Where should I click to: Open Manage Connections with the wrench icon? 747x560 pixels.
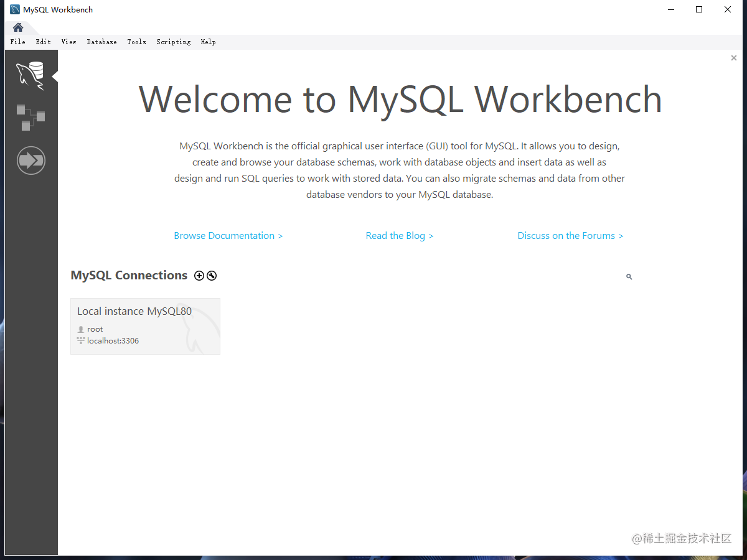(x=212, y=276)
